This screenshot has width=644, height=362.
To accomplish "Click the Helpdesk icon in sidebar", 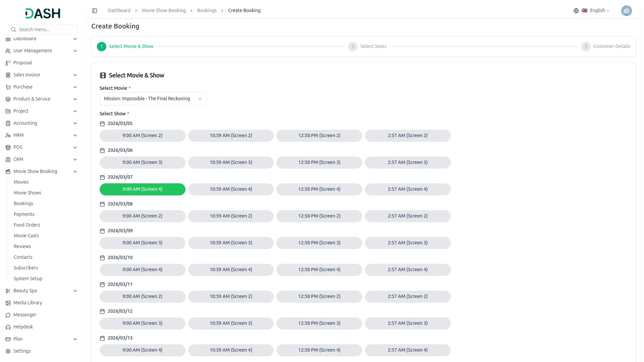I will point(8,327).
